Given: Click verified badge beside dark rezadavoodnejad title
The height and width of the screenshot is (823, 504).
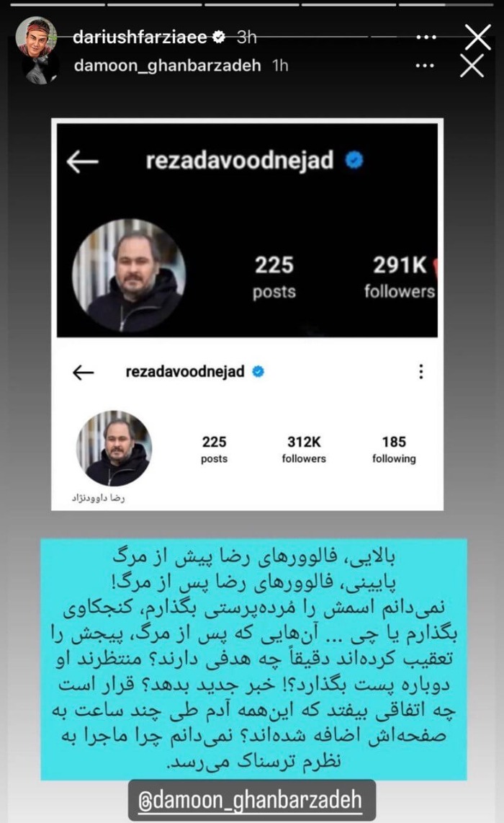Looking at the screenshot, I should click(354, 160).
